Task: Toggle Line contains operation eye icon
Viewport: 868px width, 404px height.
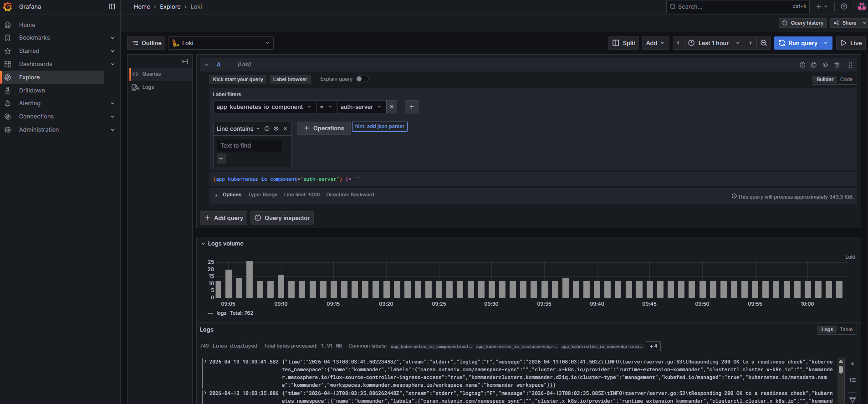Action: (276, 129)
